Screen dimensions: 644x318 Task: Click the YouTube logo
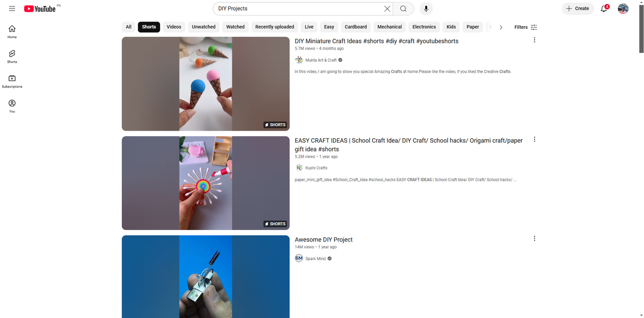tap(40, 9)
